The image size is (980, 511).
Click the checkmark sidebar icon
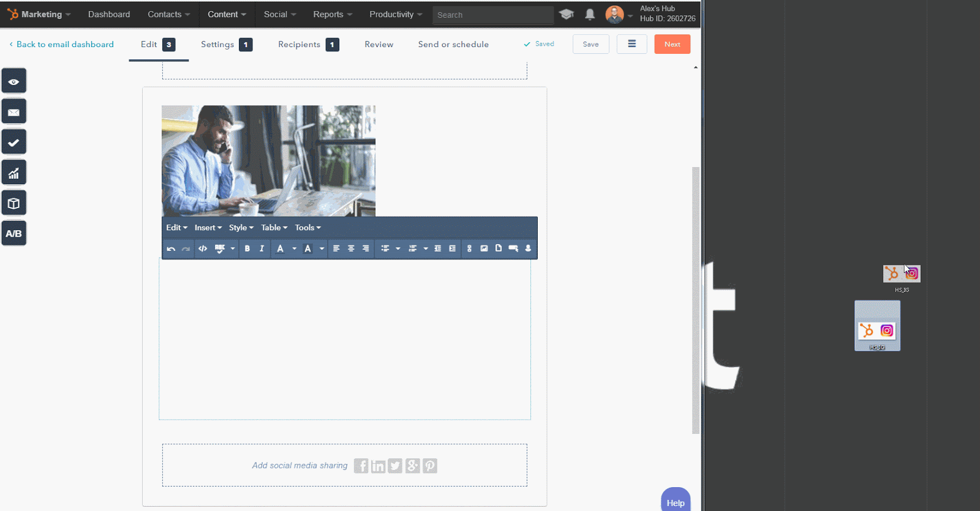(x=13, y=143)
